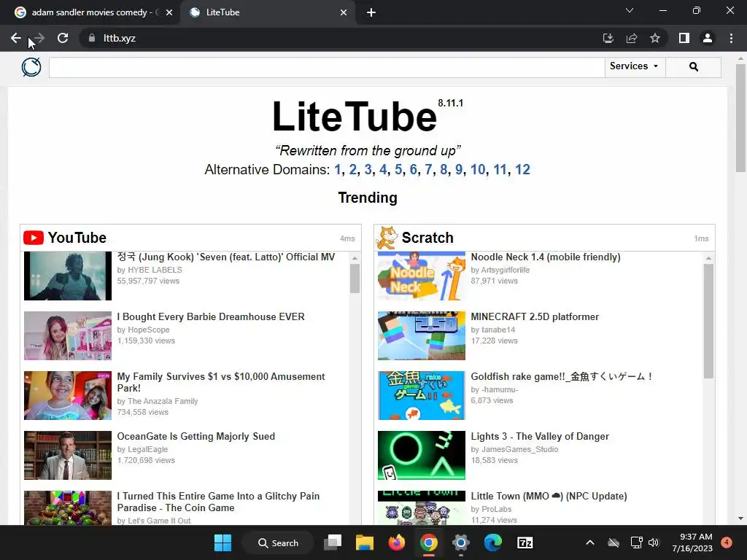Expand the hidden system tray icons
Image resolution: width=747 pixels, height=560 pixels.
(589, 542)
